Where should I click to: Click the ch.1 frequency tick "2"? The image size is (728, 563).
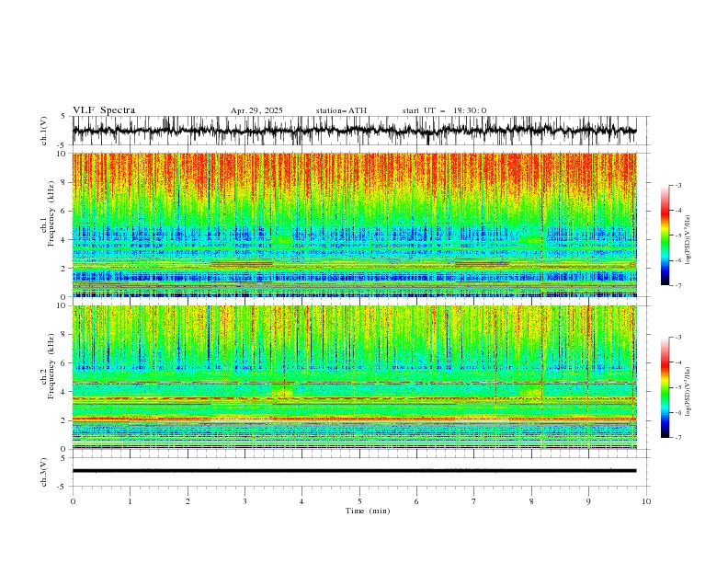(x=64, y=268)
